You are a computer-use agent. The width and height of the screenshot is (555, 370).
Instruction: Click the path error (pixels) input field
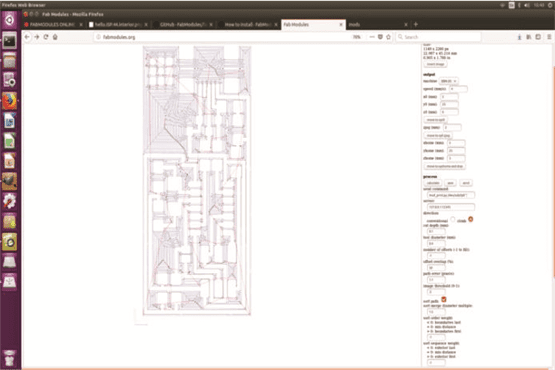tap(436, 280)
